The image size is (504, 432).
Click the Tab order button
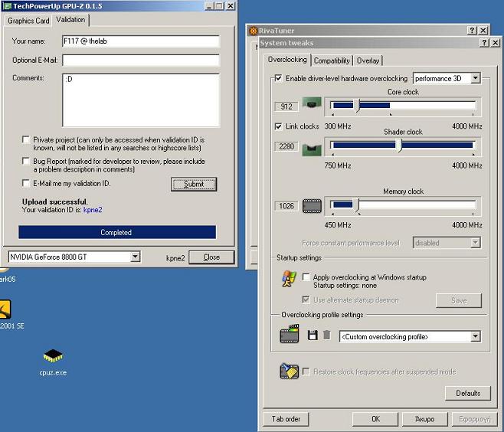tap(286, 419)
